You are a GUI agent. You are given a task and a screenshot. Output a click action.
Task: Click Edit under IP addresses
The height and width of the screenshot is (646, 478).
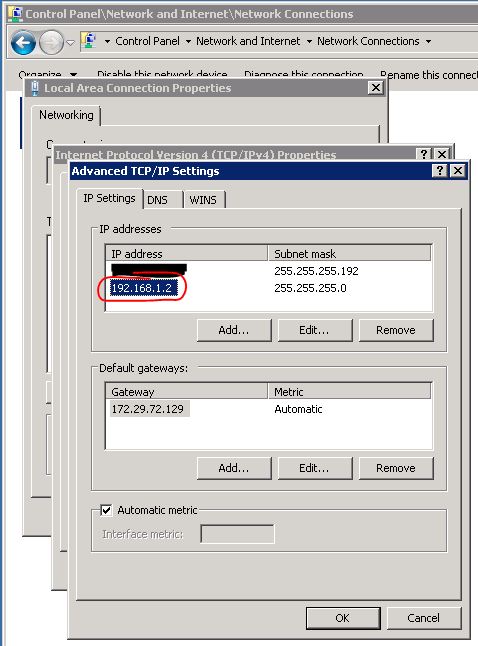[314, 330]
